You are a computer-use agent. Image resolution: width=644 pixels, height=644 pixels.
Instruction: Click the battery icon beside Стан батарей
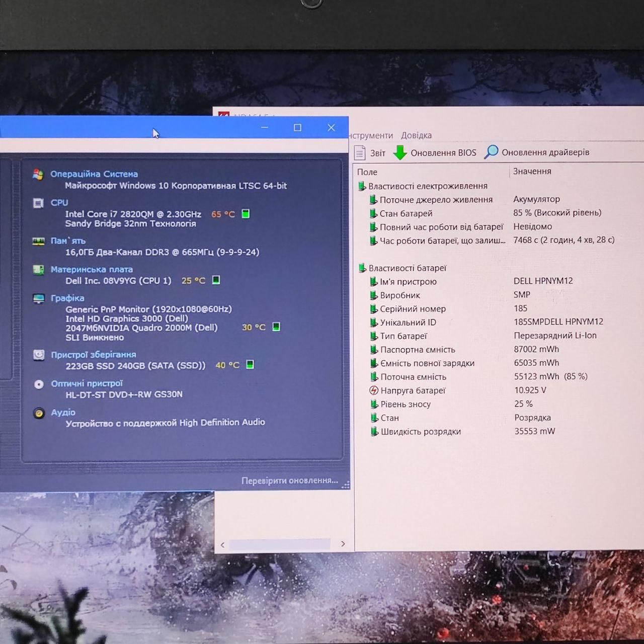[x=373, y=213]
